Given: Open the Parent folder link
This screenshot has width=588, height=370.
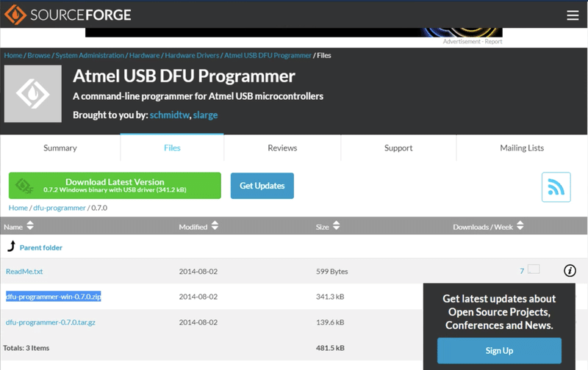Looking at the screenshot, I should pos(41,247).
